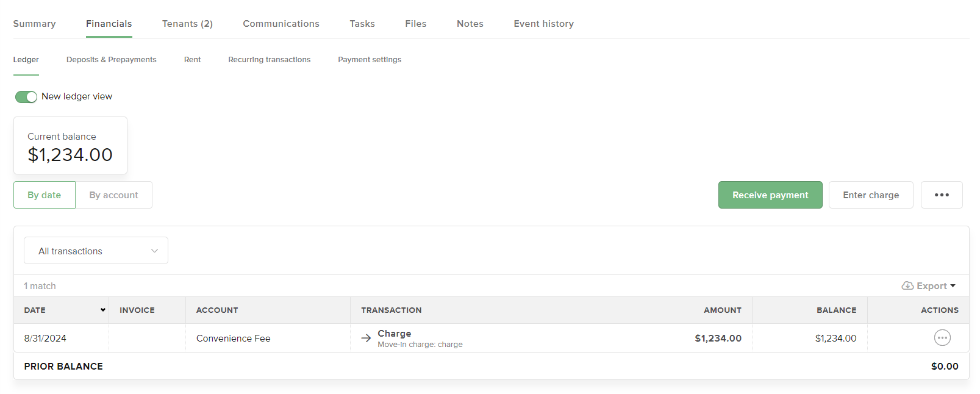Open the Recurring transactions subtab
This screenshot has height=394, width=980.
click(x=269, y=60)
